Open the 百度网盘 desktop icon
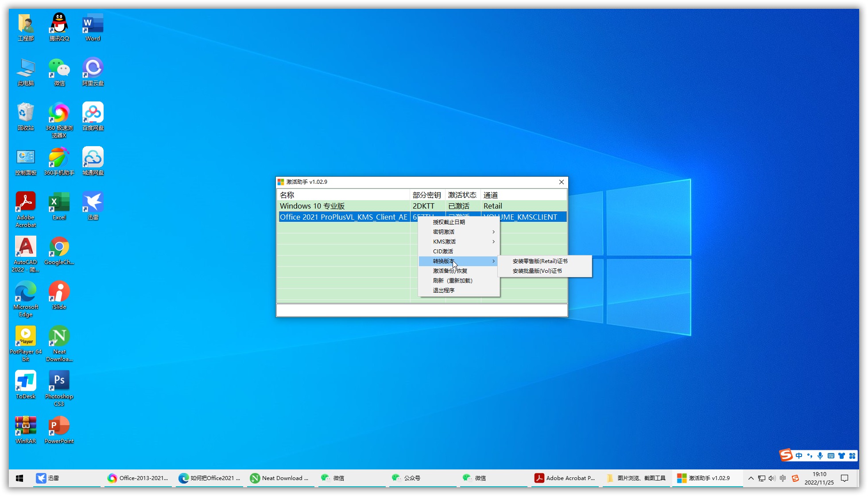 tap(93, 116)
